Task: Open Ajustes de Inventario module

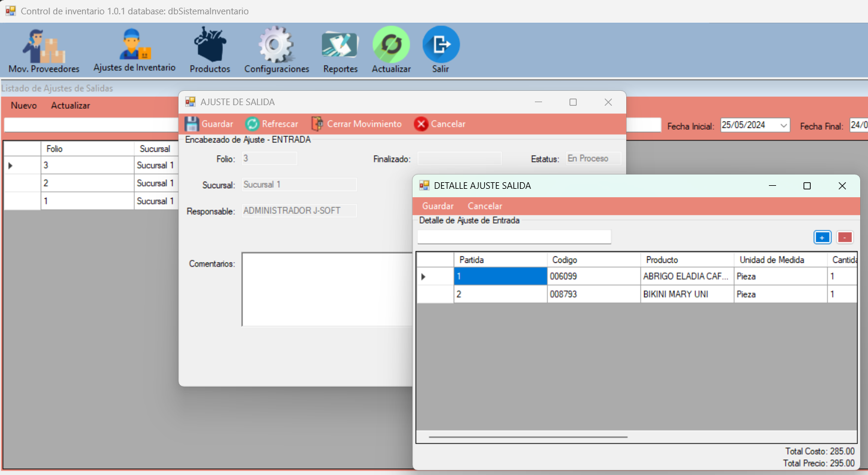Action: tap(134, 51)
